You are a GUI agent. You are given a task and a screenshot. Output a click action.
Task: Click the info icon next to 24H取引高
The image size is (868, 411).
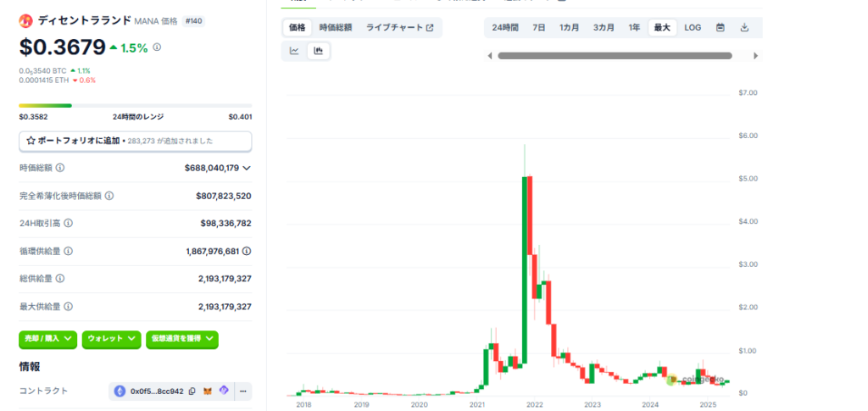[68, 224]
